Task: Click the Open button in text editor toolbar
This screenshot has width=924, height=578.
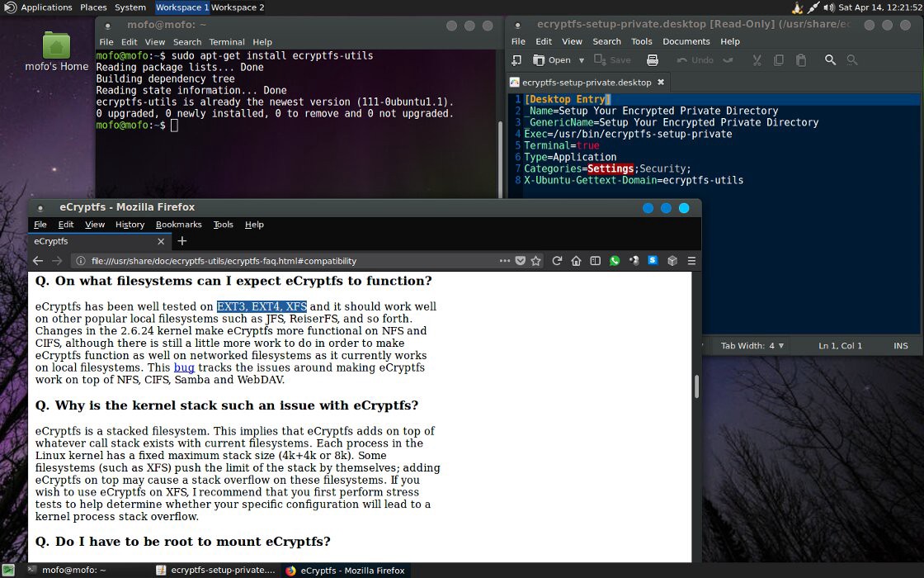Action: click(552, 60)
